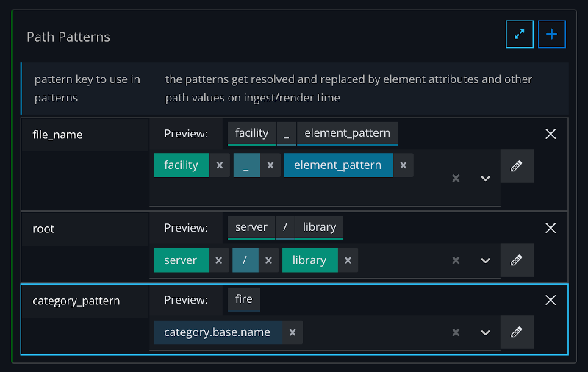This screenshot has height=372, width=588.
Task: Remove the server tag from root
Action: [x=218, y=260]
